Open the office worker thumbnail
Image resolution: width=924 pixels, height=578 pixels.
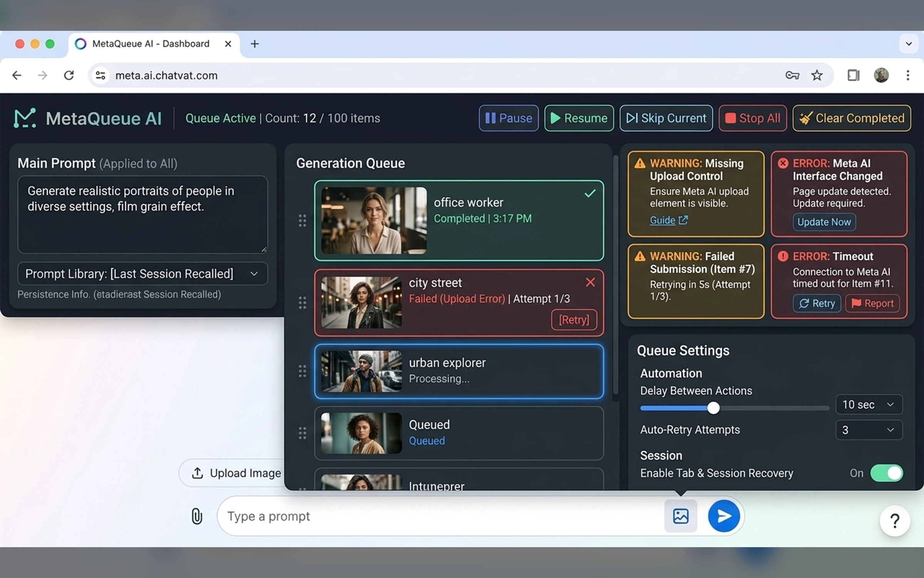click(x=374, y=220)
